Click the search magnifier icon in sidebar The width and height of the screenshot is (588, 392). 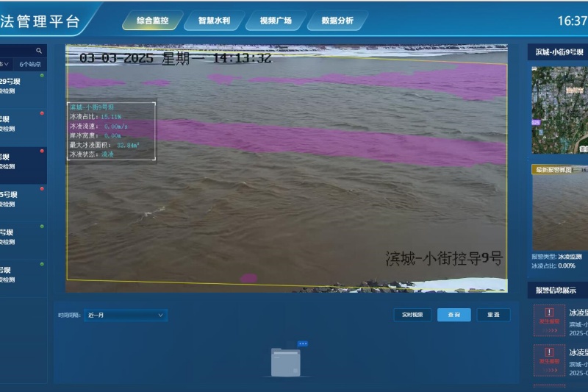(x=39, y=51)
